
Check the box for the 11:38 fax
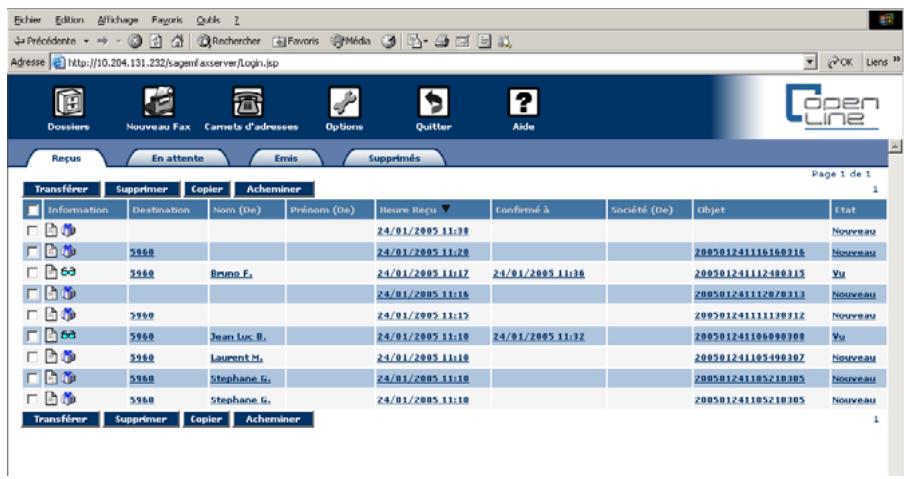point(32,231)
